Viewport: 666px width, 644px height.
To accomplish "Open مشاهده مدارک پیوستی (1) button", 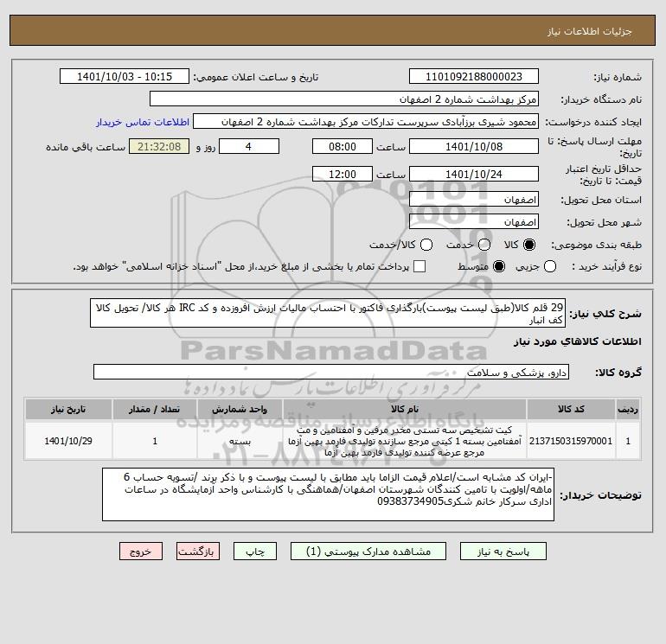I will pyautogui.click(x=368, y=552).
